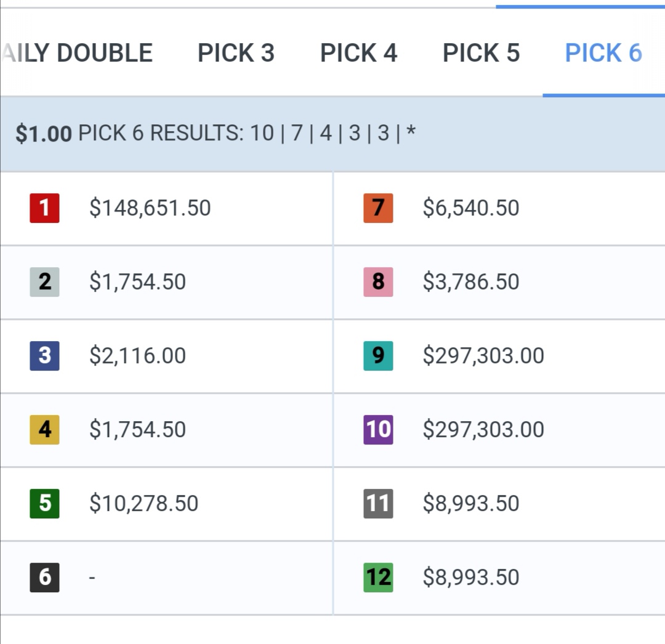
Task: Click the gray number 2 saddlecloth icon
Action: 44,282
